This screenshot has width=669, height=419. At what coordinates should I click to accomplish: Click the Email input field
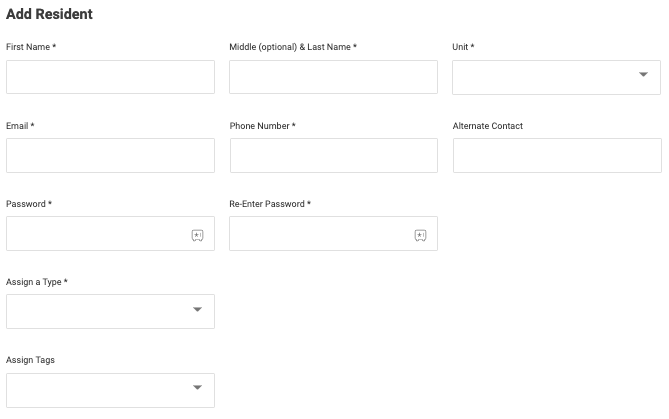110,155
